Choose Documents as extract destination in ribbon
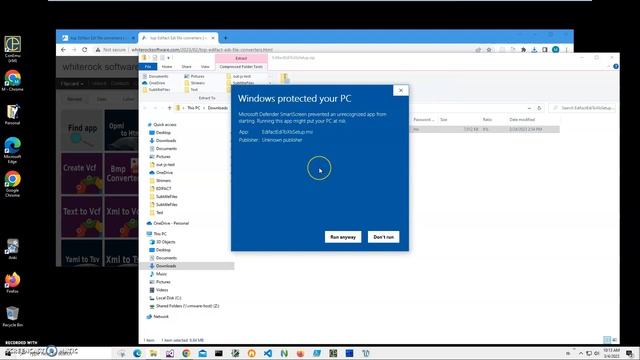The image size is (640, 360). pyautogui.click(x=156, y=76)
